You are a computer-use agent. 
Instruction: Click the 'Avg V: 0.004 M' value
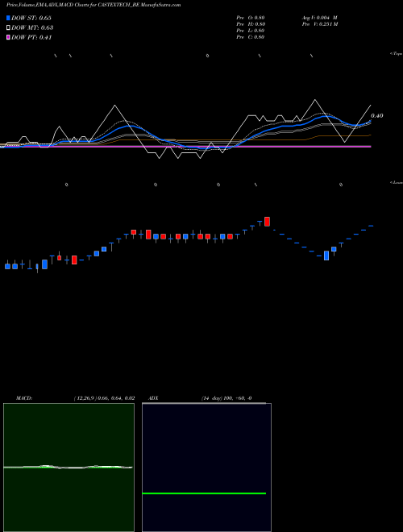point(319,18)
